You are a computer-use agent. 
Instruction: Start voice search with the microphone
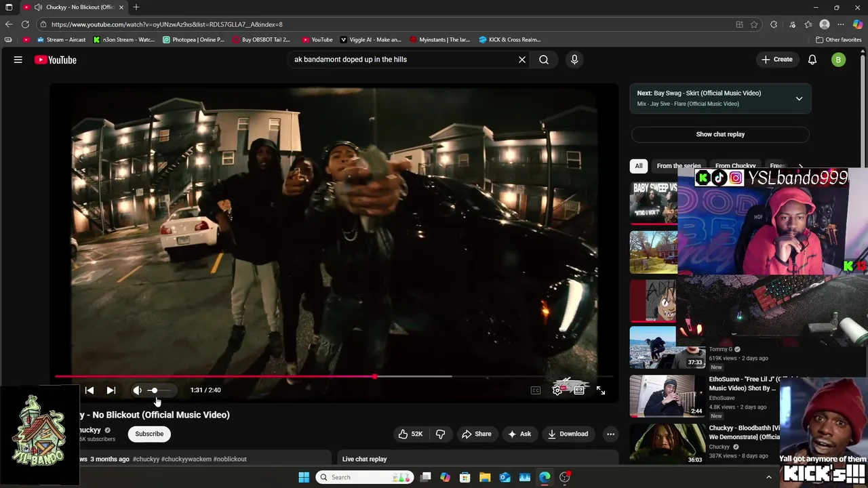pyautogui.click(x=574, y=60)
